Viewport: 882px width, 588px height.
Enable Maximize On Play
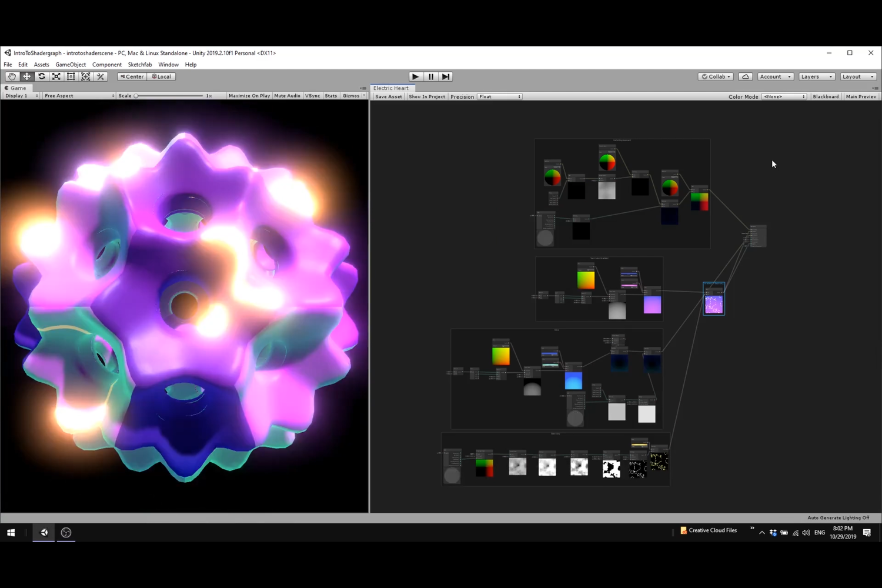[249, 96]
